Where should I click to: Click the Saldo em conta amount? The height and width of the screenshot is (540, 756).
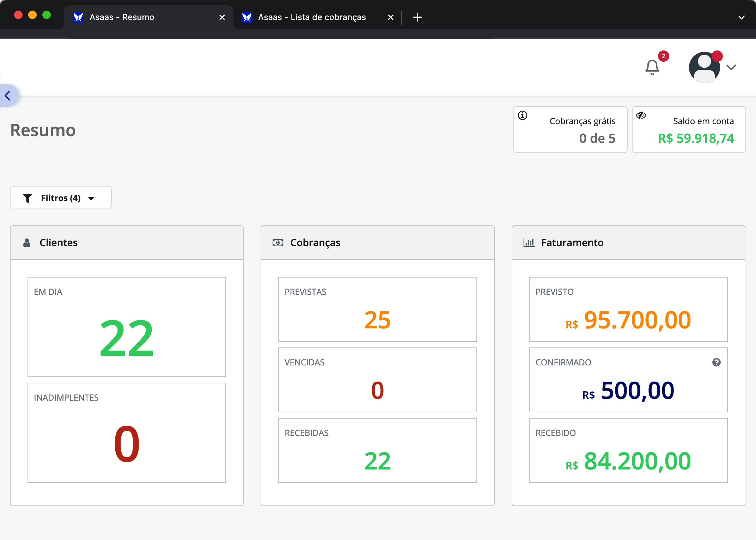[x=696, y=138]
